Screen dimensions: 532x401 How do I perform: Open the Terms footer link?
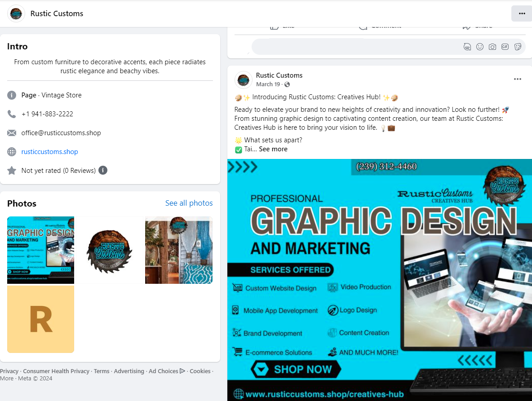[102, 371]
